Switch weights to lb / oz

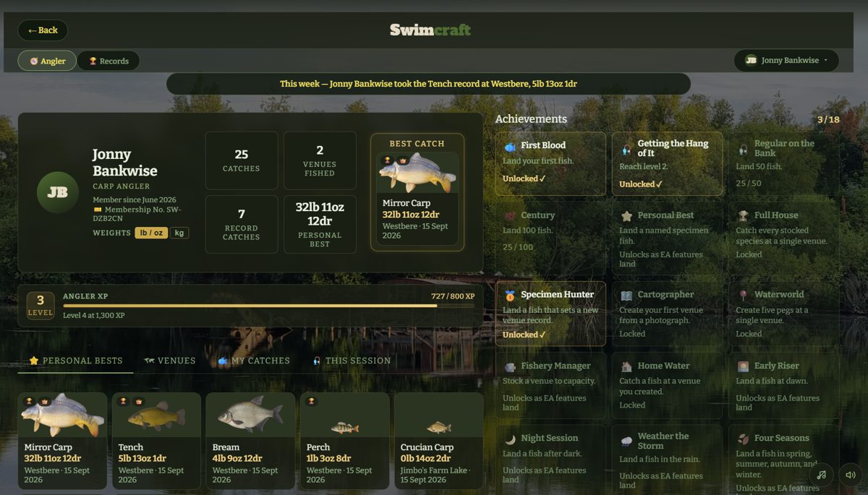point(150,233)
